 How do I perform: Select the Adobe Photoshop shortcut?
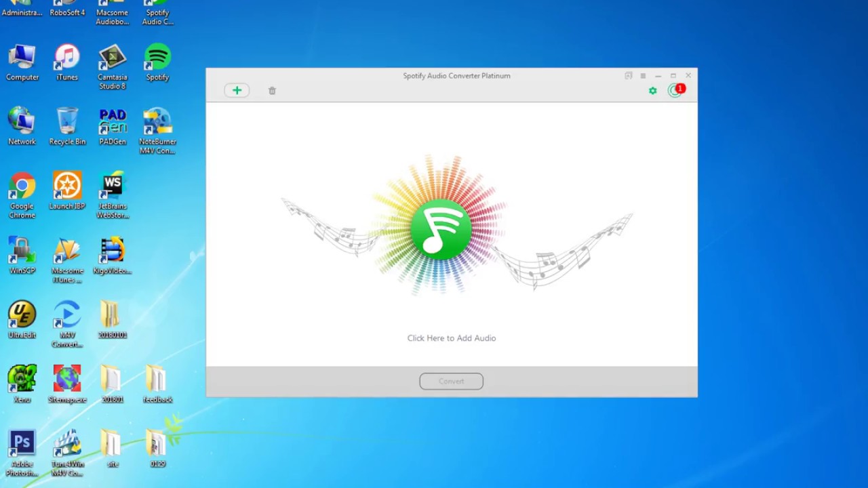tap(22, 453)
